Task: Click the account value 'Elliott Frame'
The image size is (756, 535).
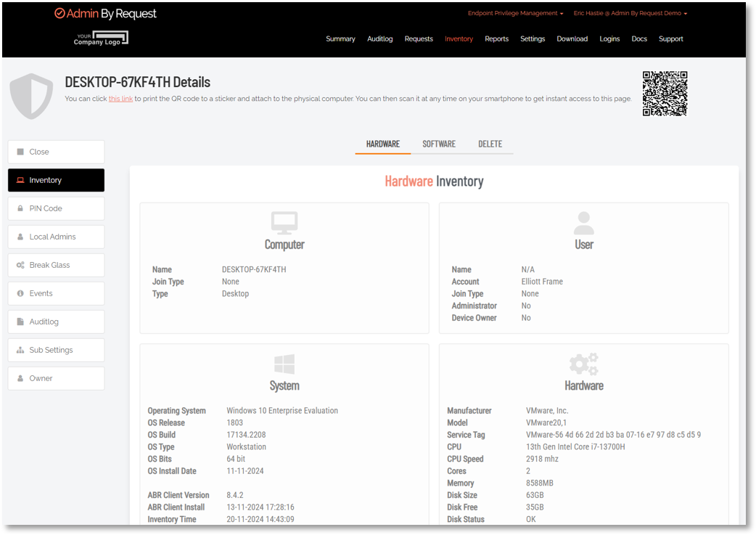Action: [x=542, y=282]
